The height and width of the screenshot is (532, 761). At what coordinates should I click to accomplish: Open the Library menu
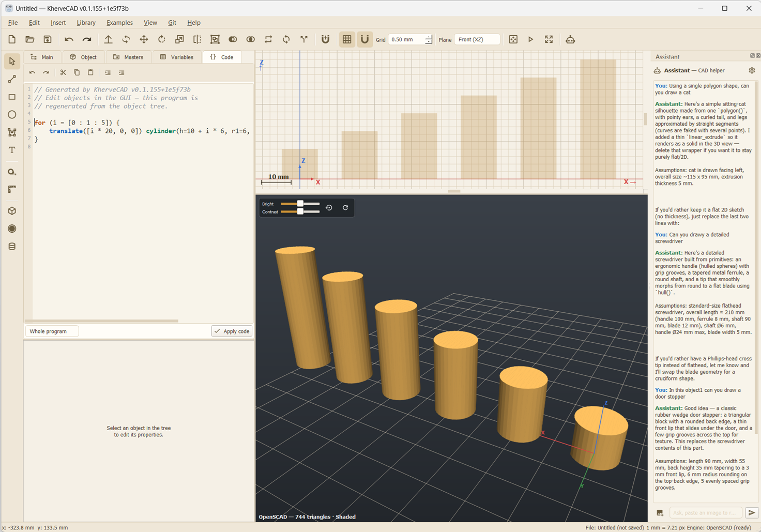[86, 23]
